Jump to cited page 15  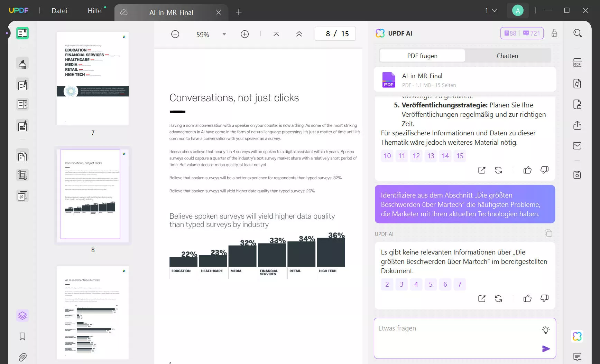coord(460,156)
